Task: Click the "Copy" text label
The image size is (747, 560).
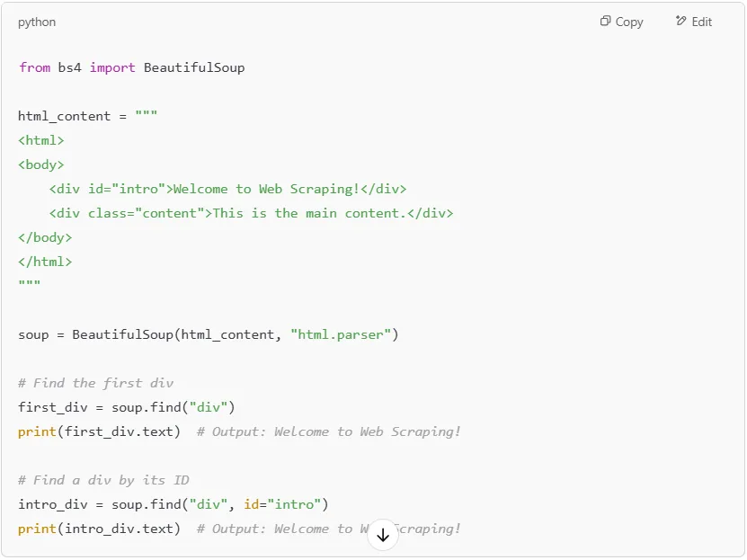Action: [x=629, y=22]
